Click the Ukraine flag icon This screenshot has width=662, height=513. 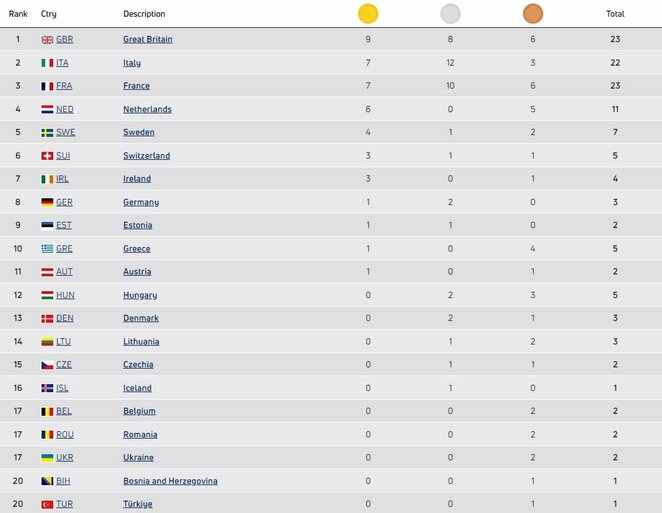click(x=47, y=458)
